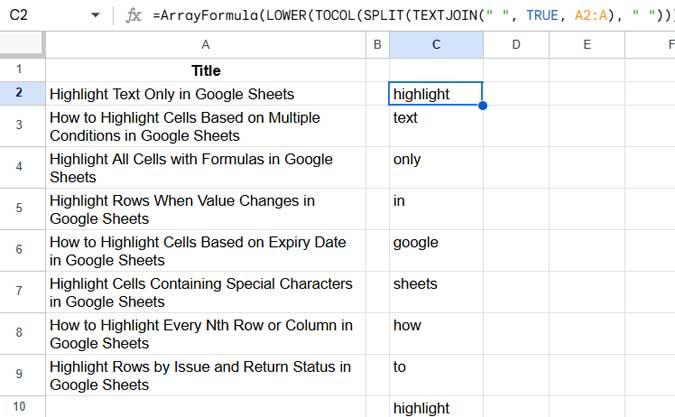Click into the ArrayFormula formula bar
675x417 pixels.
pyautogui.click(x=413, y=15)
